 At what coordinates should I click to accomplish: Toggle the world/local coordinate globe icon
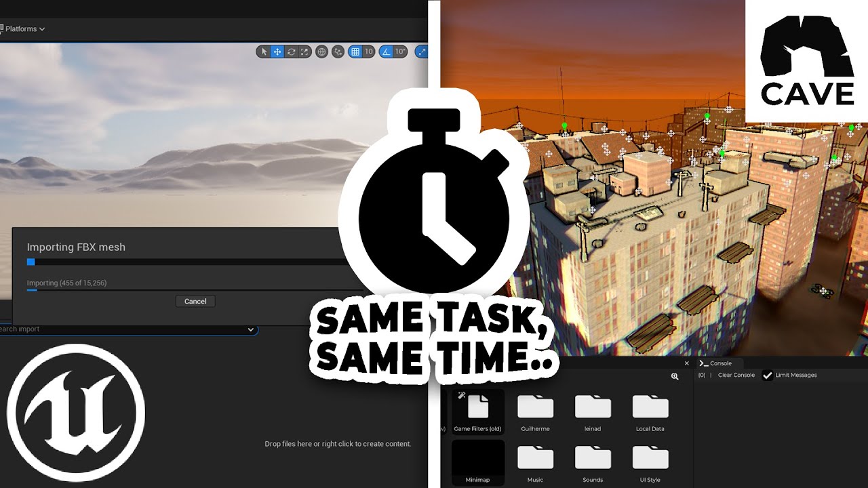tap(321, 52)
